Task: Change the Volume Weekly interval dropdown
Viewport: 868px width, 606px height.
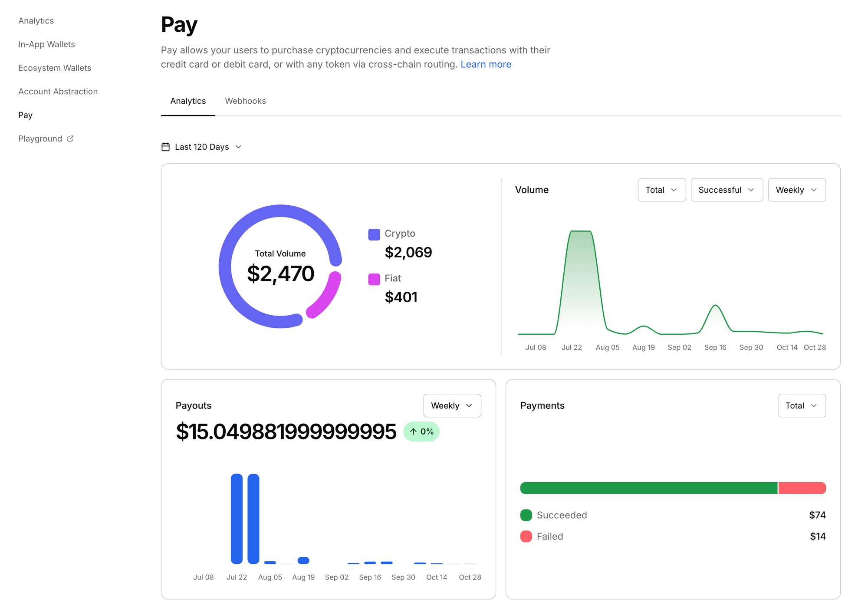Action: (796, 190)
